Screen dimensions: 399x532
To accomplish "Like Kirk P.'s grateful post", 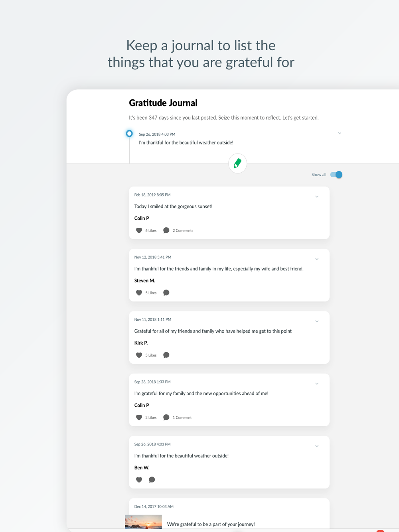I will pos(139,355).
